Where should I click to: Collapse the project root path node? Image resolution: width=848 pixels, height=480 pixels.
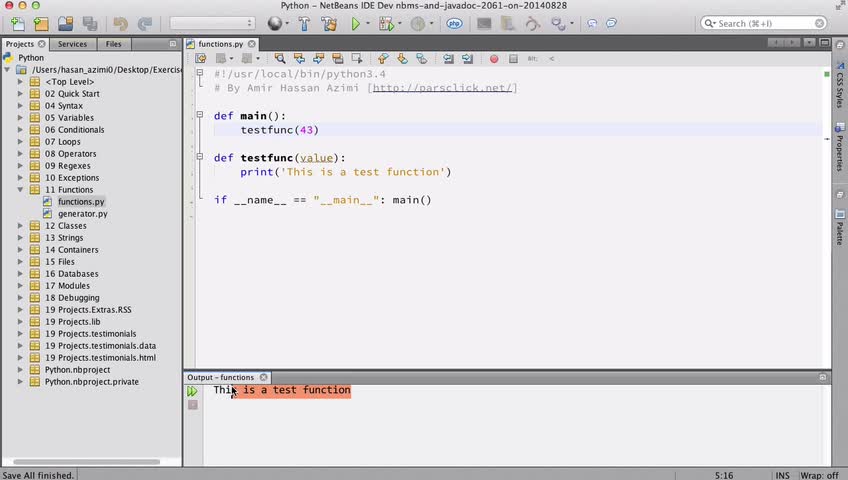click(7, 70)
